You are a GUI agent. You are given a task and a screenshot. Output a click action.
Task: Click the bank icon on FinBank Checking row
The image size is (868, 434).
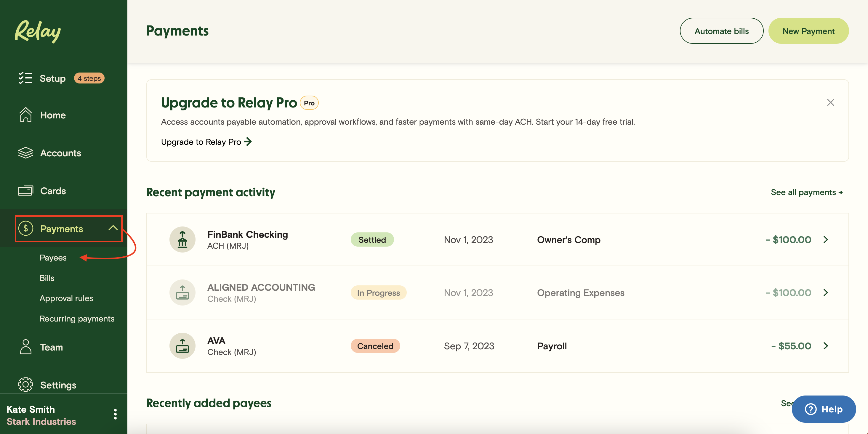pyautogui.click(x=182, y=239)
